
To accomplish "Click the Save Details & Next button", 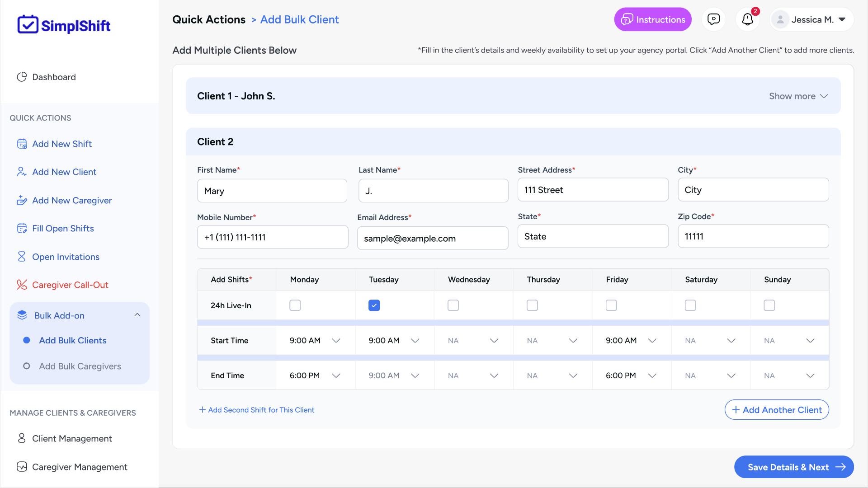I will click(x=793, y=467).
